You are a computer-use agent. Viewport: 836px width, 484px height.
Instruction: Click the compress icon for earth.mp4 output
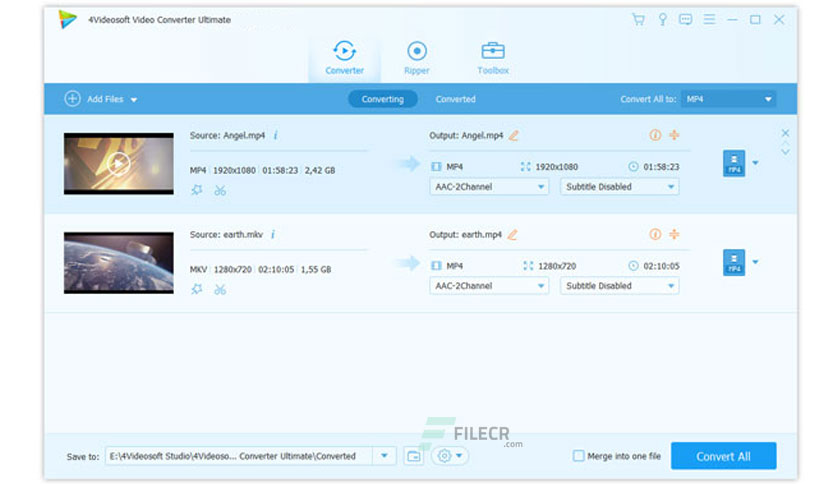pos(674,234)
